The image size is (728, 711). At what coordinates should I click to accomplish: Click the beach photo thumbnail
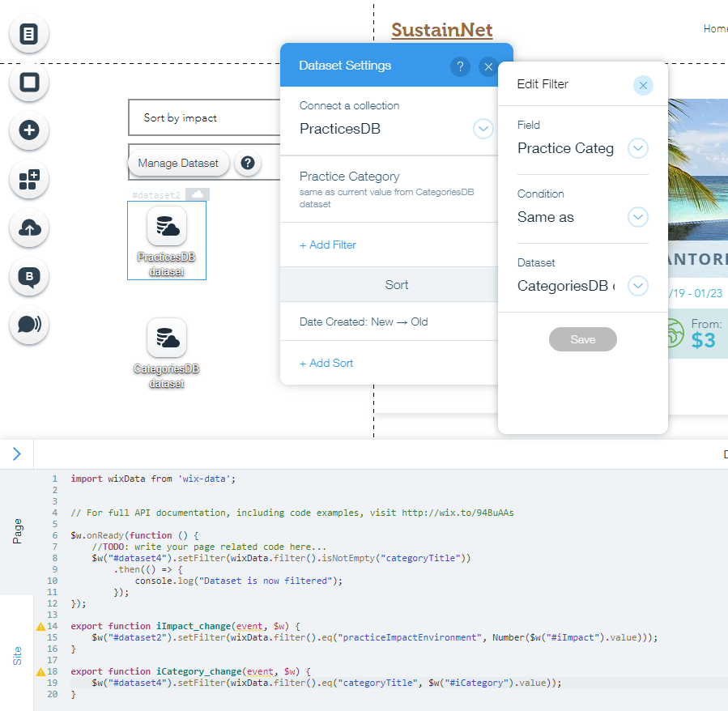[698, 169]
